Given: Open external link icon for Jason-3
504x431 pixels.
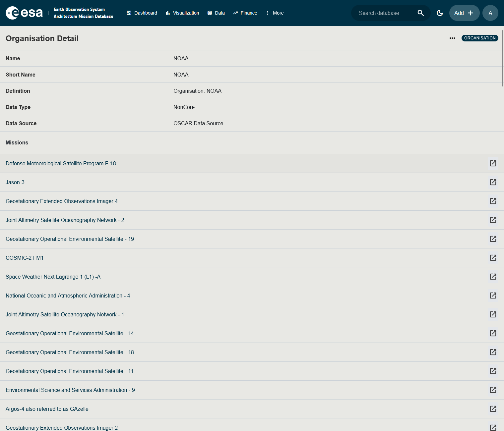Looking at the screenshot, I should pos(493,182).
